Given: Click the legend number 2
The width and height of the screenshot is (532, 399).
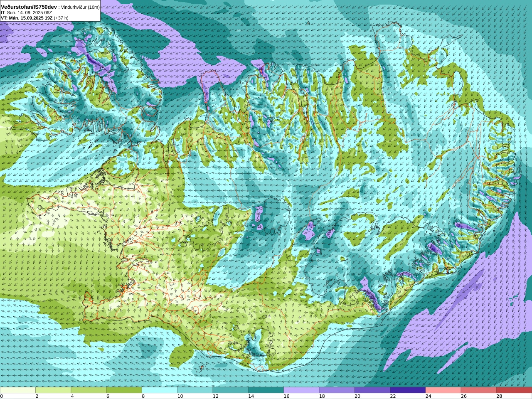Looking at the screenshot, I should tap(37, 396).
